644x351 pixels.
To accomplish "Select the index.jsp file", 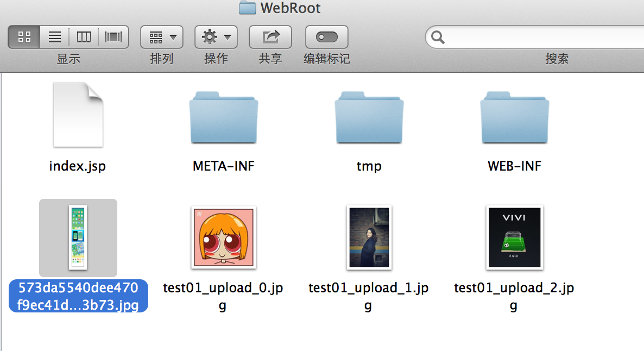I will [x=78, y=115].
